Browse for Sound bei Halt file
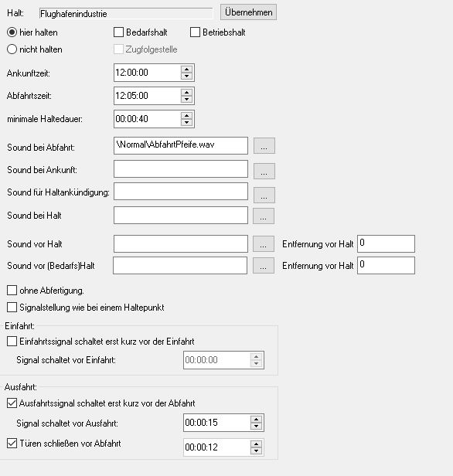 (264, 216)
